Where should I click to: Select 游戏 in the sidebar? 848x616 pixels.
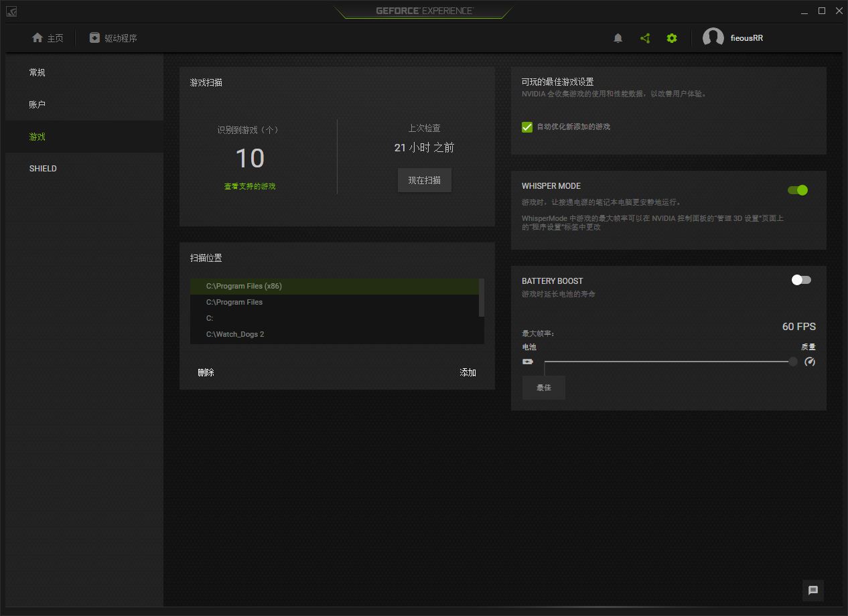84,137
